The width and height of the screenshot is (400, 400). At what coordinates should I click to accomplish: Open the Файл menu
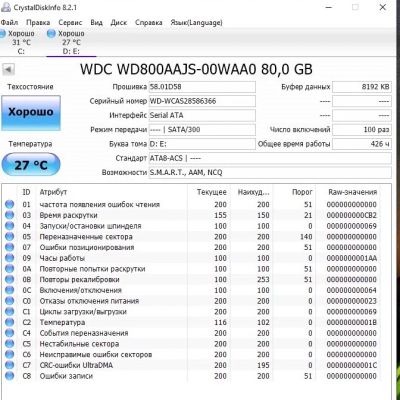point(9,23)
